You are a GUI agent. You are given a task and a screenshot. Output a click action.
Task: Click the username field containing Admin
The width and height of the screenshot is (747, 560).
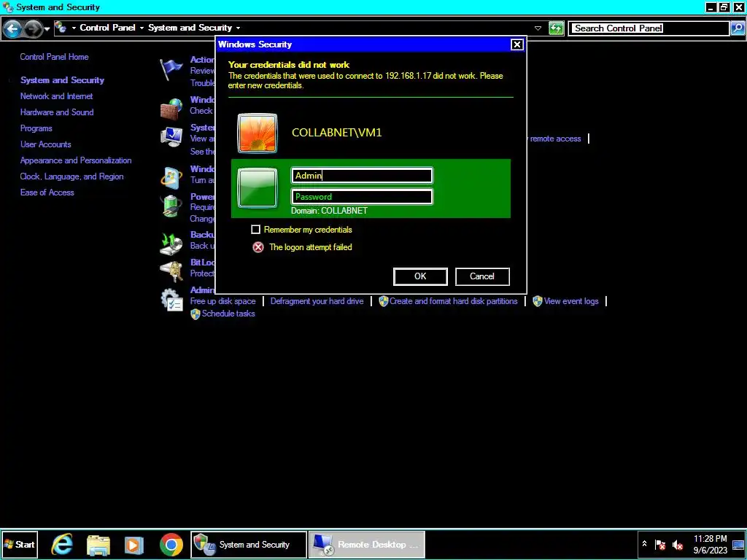362,176
